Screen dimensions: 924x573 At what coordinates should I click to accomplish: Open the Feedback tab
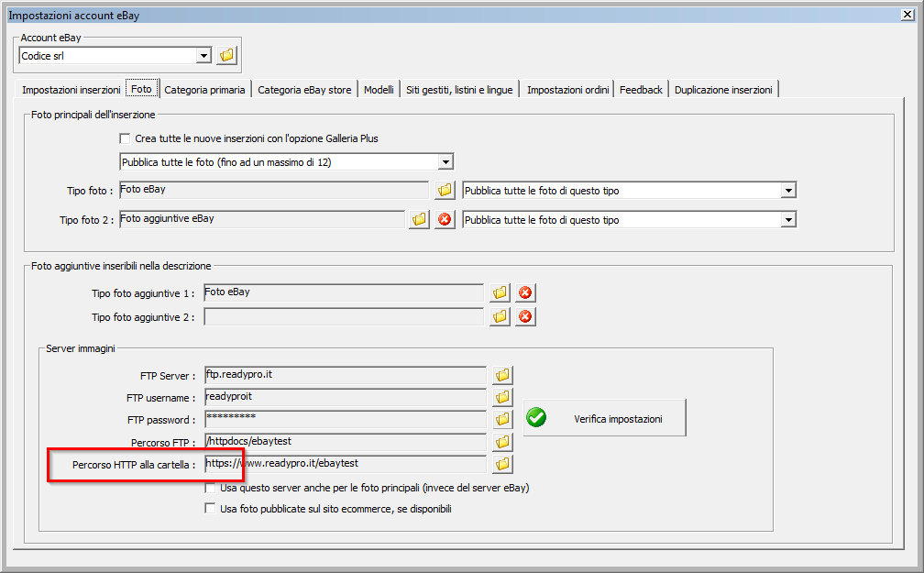point(641,90)
